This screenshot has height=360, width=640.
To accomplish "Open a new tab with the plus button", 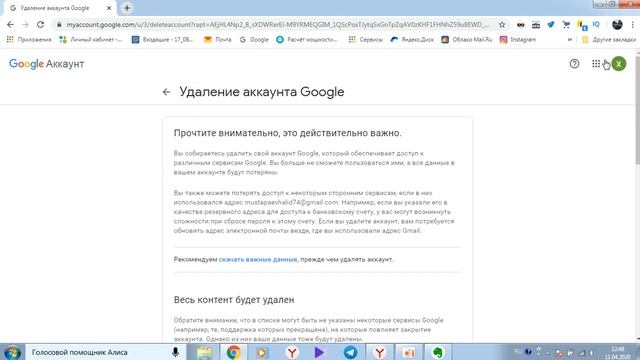I will pos(127,8).
